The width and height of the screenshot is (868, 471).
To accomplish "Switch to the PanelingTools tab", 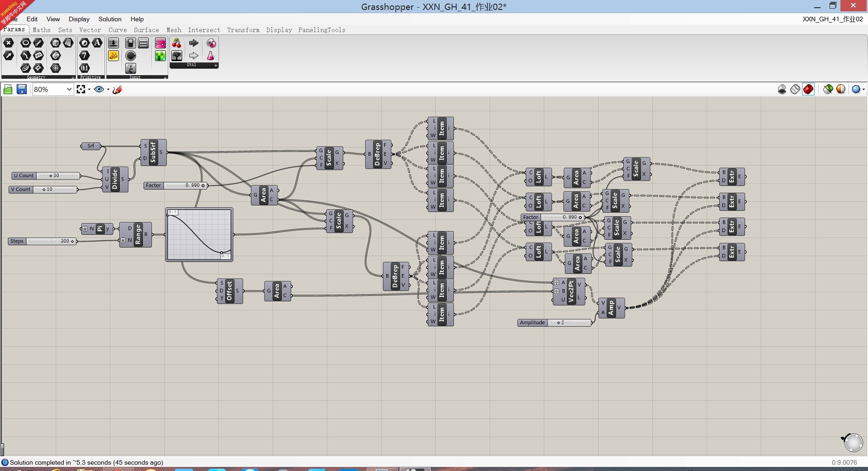I will click(x=322, y=30).
